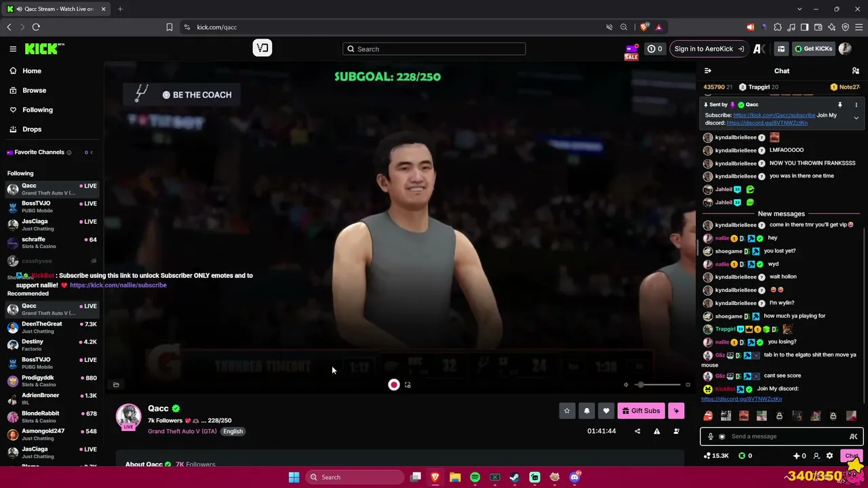Open chat settings gear
868x488 pixels.
tap(829, 456)
